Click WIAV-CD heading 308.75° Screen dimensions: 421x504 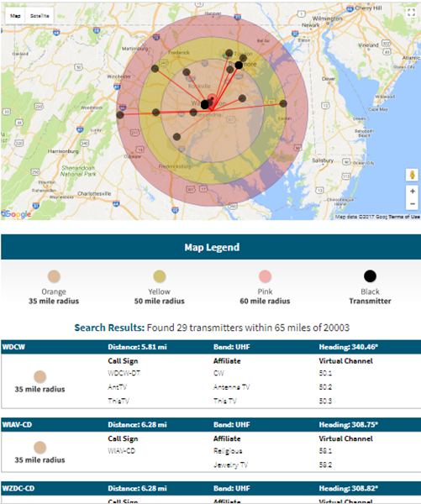349,424
